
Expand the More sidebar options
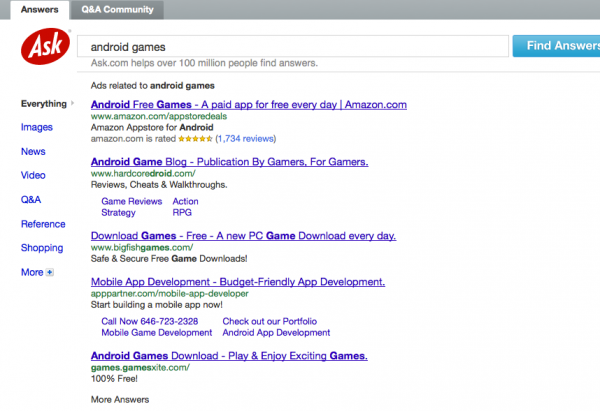(x=37, y=272)
